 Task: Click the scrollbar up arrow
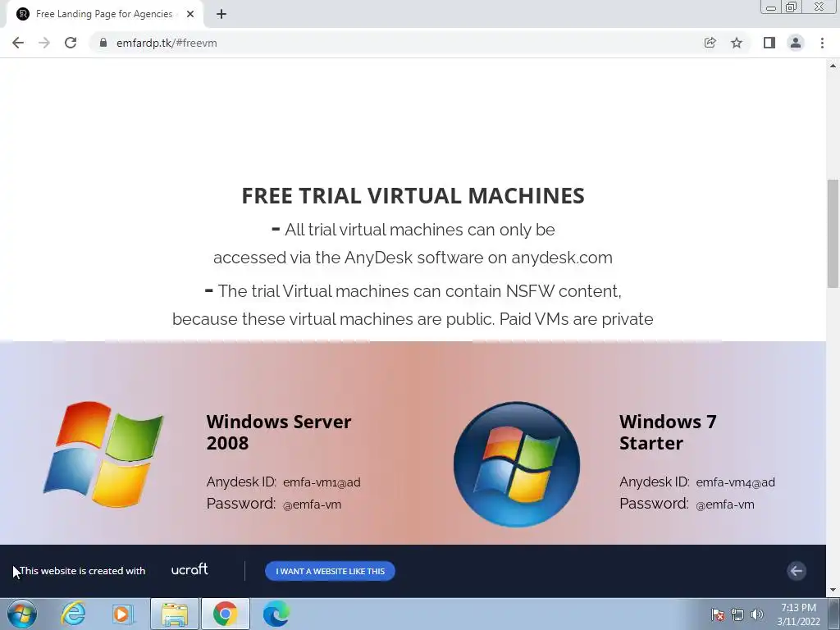(x=833, y=66)
